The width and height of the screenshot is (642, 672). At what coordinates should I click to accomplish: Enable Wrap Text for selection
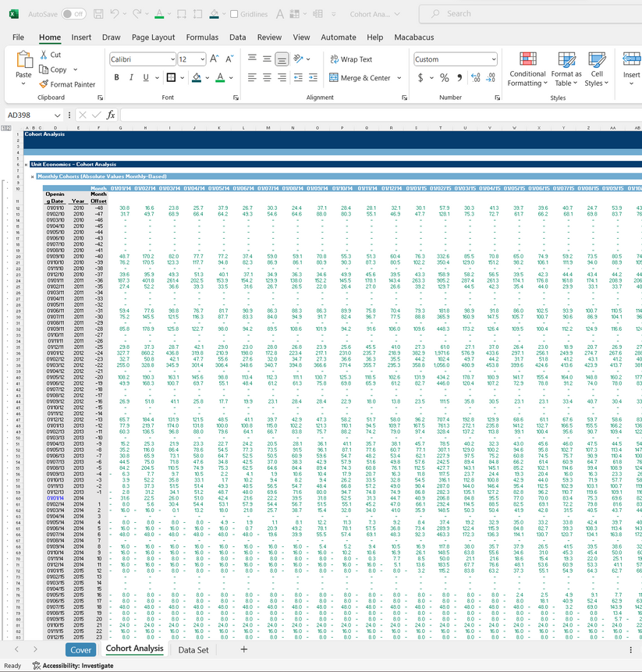tap(350, 59)
